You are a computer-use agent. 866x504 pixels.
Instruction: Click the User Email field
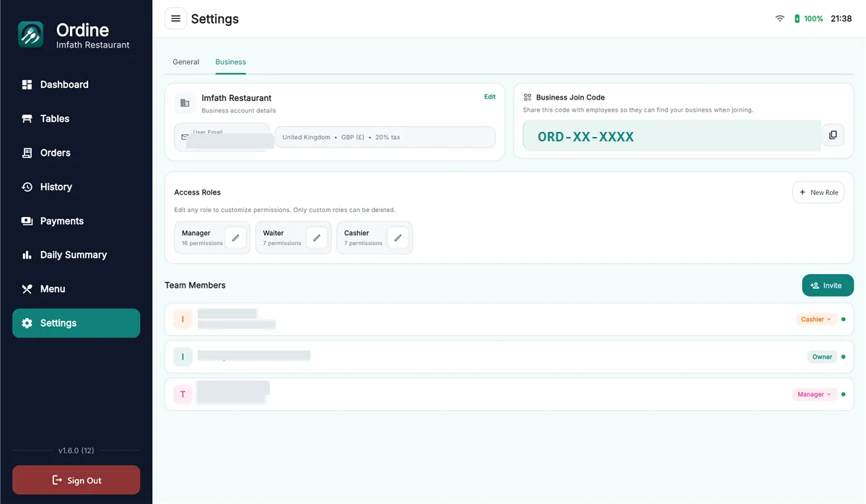coord(222,137)
